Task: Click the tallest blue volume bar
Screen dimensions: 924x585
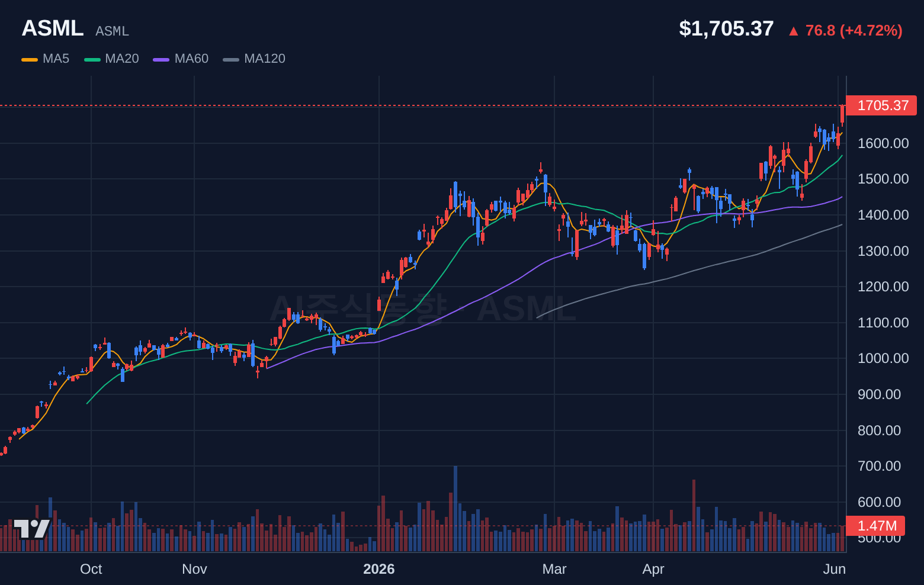Action: pos(455,509)
